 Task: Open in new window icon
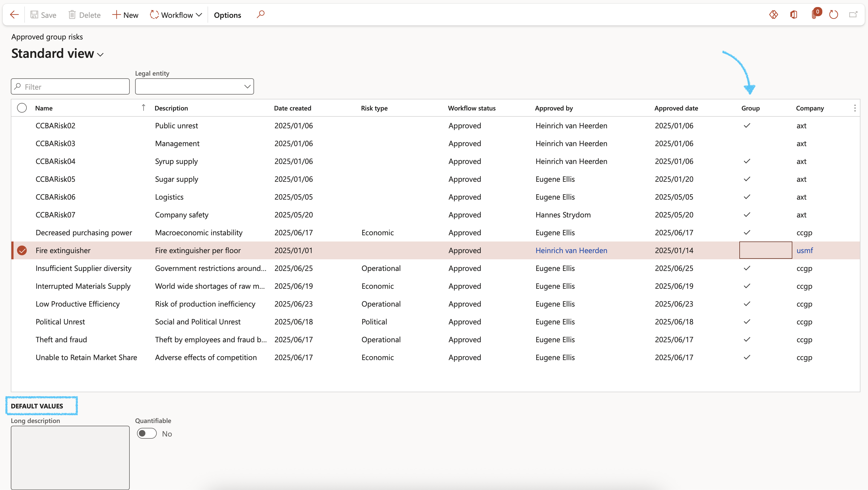pos(853,15)
